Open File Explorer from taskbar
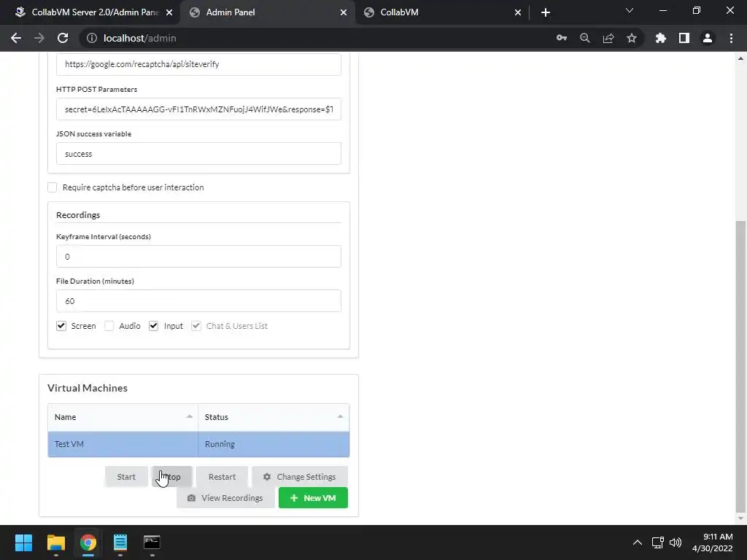 point(55,542)
